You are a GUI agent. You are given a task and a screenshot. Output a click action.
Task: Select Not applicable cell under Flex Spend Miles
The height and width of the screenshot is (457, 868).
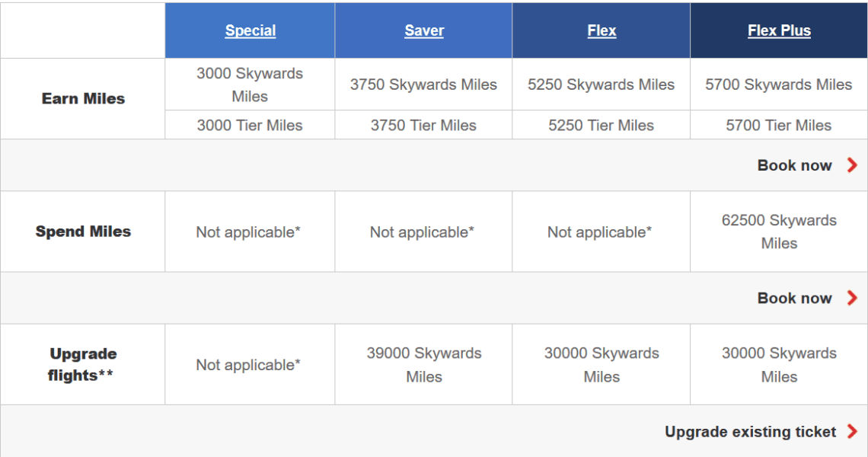602,232
